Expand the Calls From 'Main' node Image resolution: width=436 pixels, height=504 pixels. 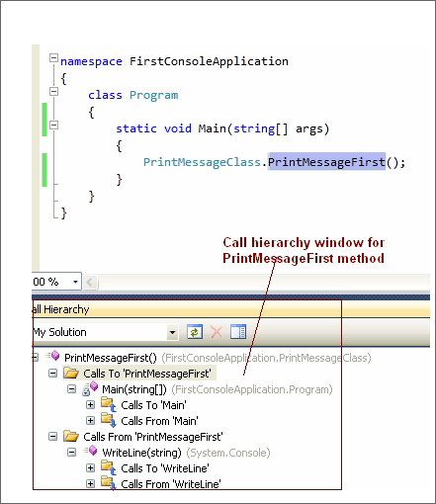click(90, 421)
